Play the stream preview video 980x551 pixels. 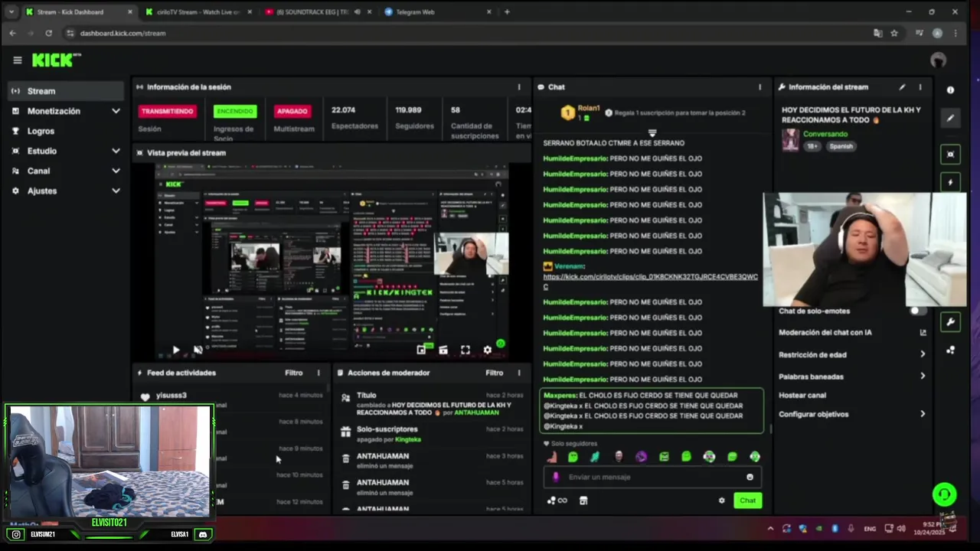click(x=175, y=350)
